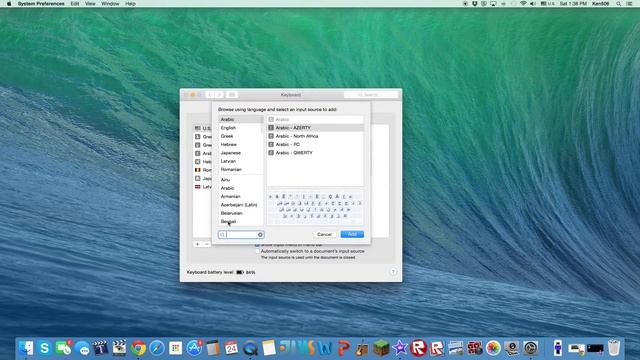Open the View menu
640x360 pixels.
[x=90, y=4]
